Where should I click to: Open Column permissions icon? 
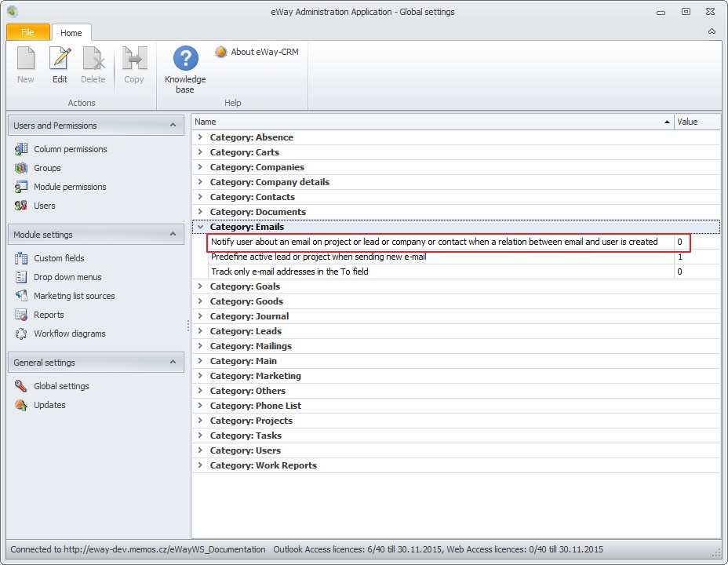[21, 149]
